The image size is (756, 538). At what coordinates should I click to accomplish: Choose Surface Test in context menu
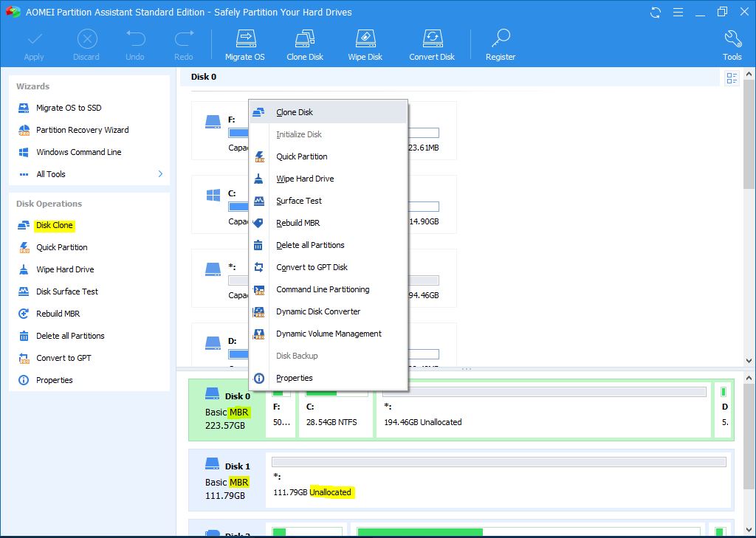pyautogui.click(x=299, y=201)
